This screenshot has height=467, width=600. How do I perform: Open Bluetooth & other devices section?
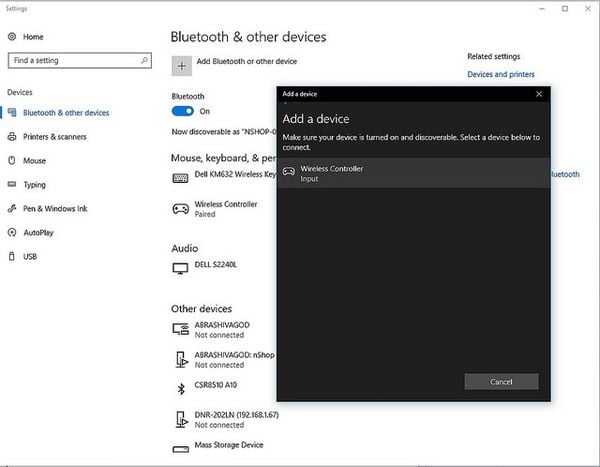pyautogui.click(x=66, y=113)
